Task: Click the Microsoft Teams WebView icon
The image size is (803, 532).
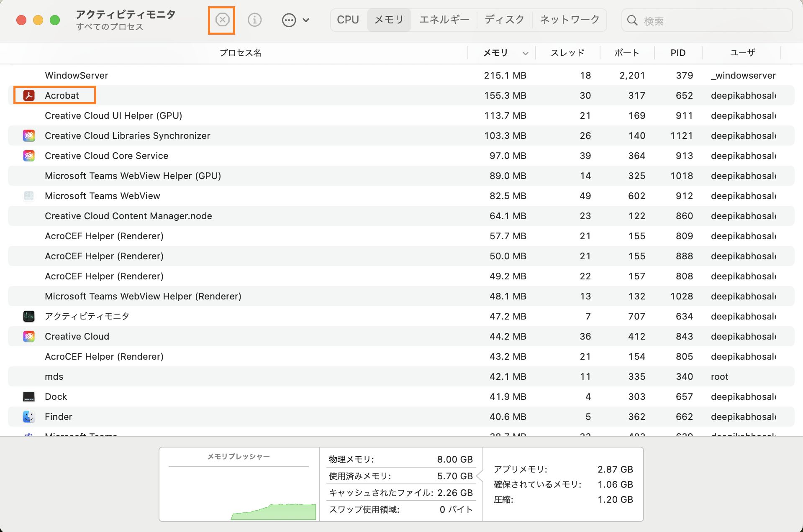Action: click(x=28, y=196)
